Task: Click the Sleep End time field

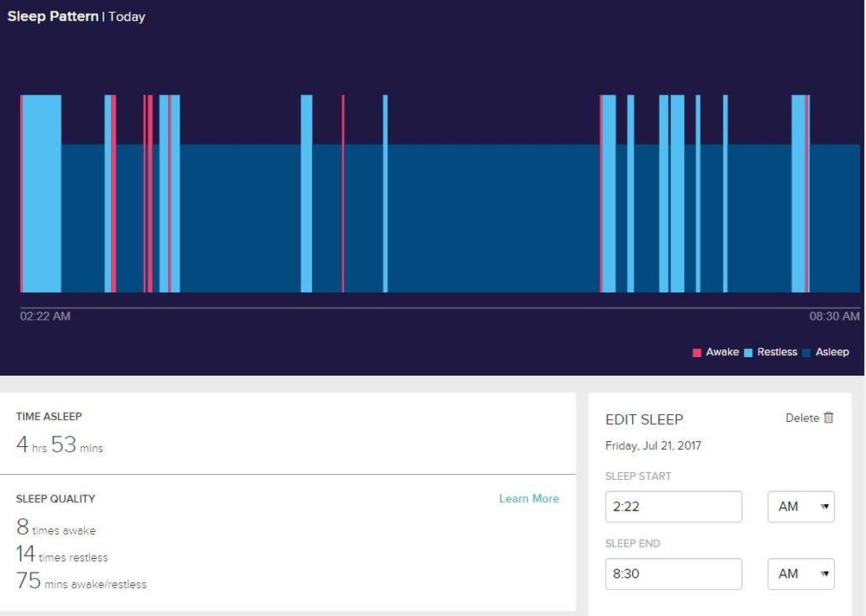Action: coord(674,574)
